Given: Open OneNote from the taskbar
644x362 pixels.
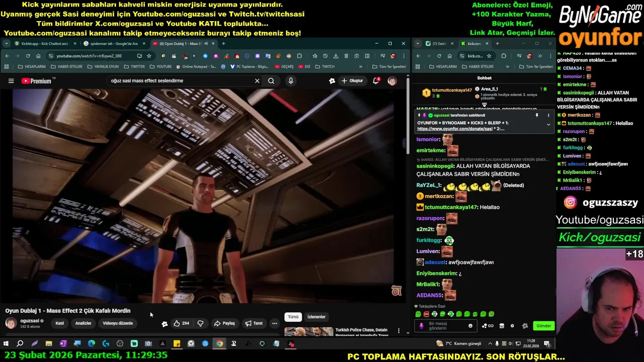Looking at the screenshot, I should [63, 344].
